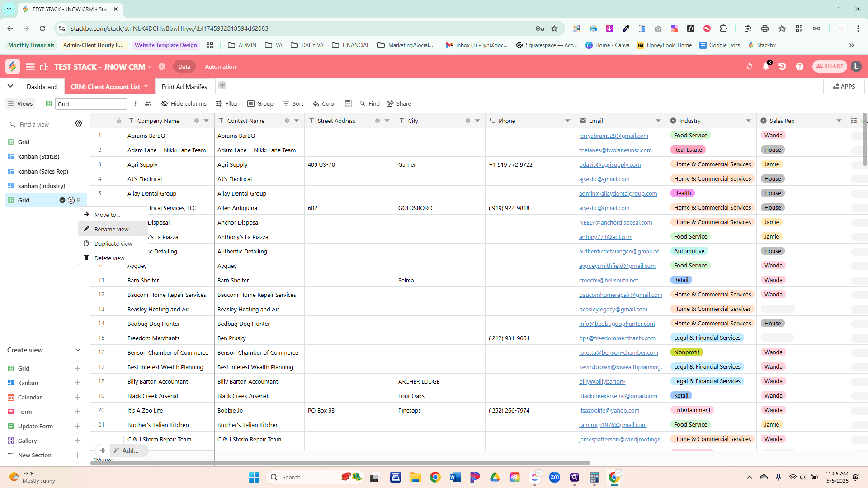Toggle the Views sidebar button

coord(20,103)
